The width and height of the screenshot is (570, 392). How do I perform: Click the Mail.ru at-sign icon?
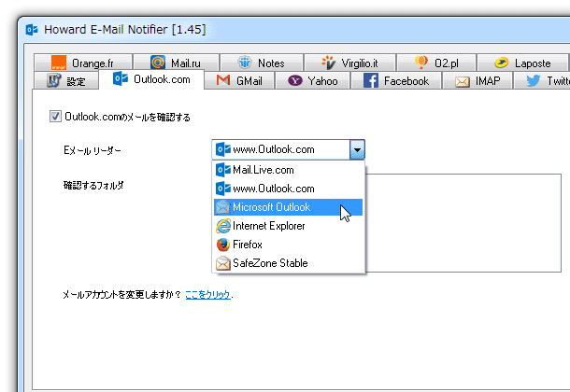pyautogui.click(x=158, y=63)
